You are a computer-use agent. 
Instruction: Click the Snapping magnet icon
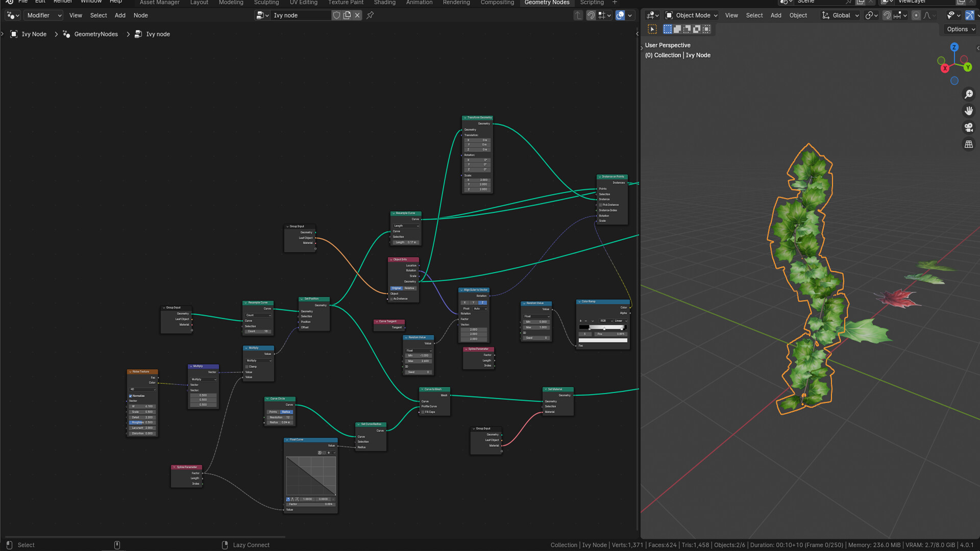click(x=887, y=15)
